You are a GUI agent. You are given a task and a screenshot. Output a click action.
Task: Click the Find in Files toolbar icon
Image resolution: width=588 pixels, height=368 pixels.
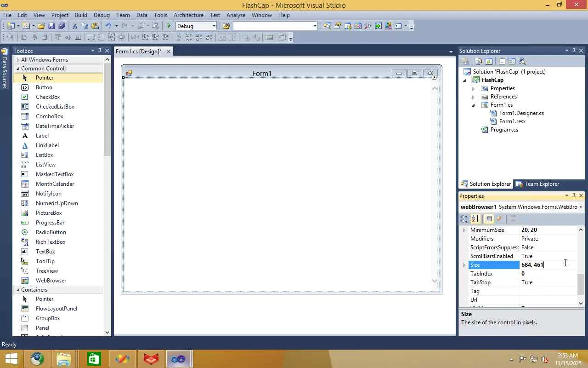[x=226, y=26]
